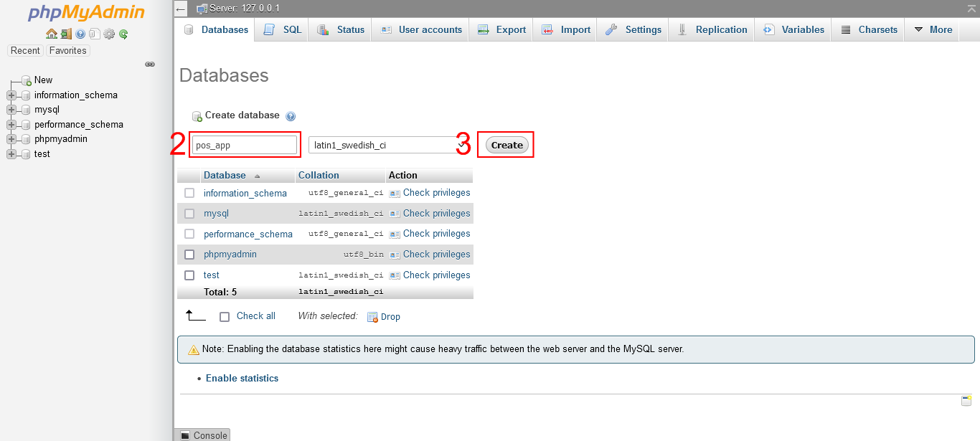Expand the performance_schema tree node
Screen dimensions: 980x441
click(11, 125)
